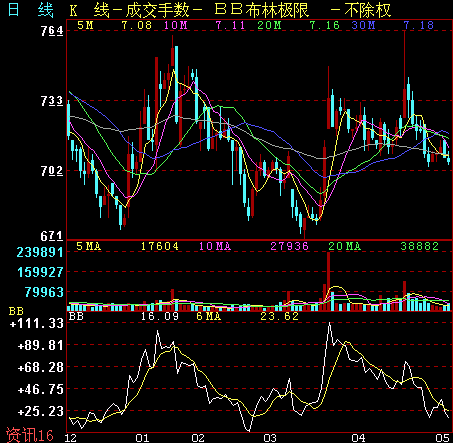Open the 成交手数 volume indicator label
This screenshot has height=443, width=453.
158,10
